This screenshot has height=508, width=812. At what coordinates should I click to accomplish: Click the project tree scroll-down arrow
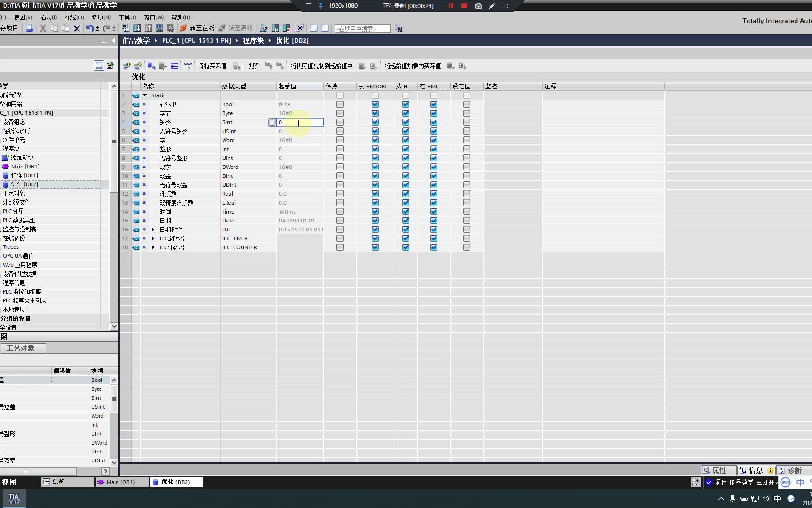pos(114,326)
